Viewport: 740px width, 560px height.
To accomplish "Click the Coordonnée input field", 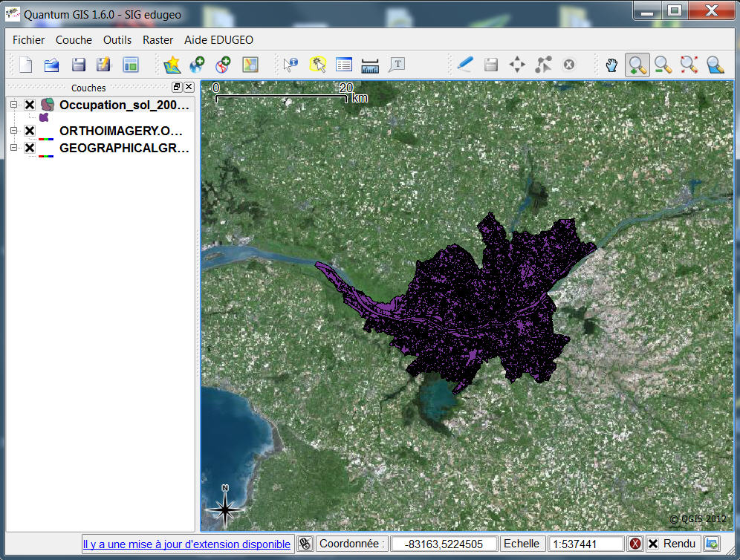I will 444,544.
